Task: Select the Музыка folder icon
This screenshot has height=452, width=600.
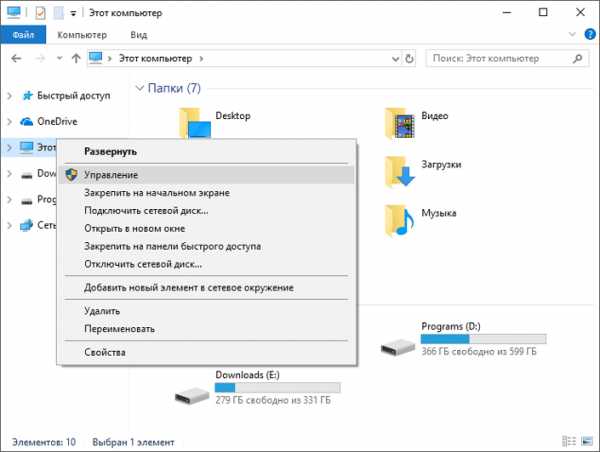Action: coord(400,220)
